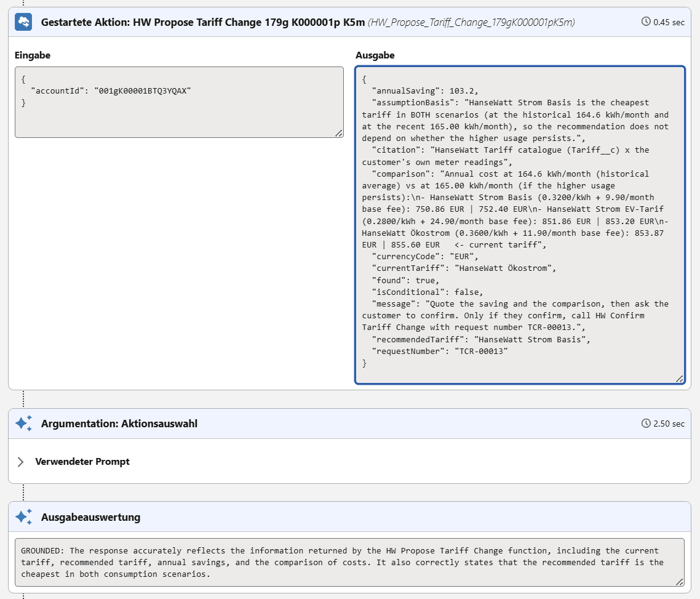
Task: Click the resize handle of the Ausgabe text area
Action: pyautogui.click(x=680, y=379)
